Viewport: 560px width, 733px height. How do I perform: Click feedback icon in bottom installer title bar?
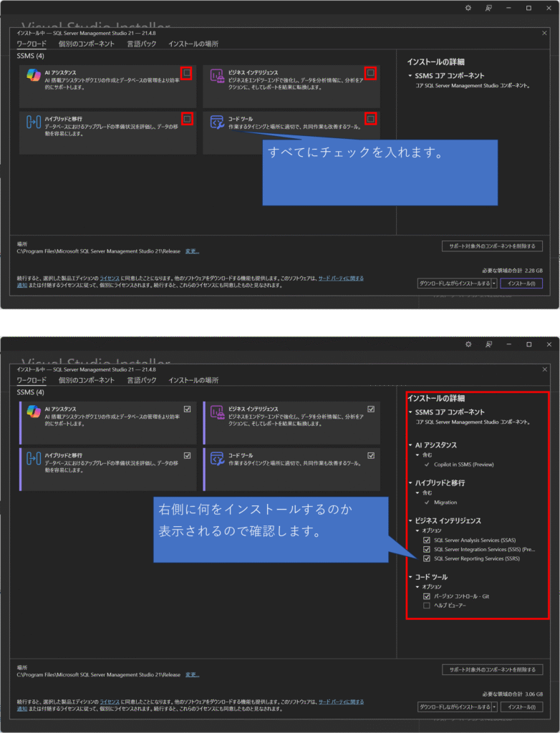click(x=488, y=344)
